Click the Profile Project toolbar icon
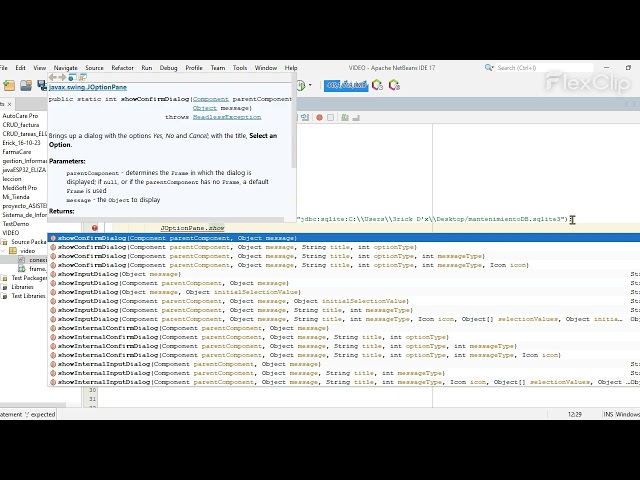Viewport: 640px width, 480px height. 301,85
